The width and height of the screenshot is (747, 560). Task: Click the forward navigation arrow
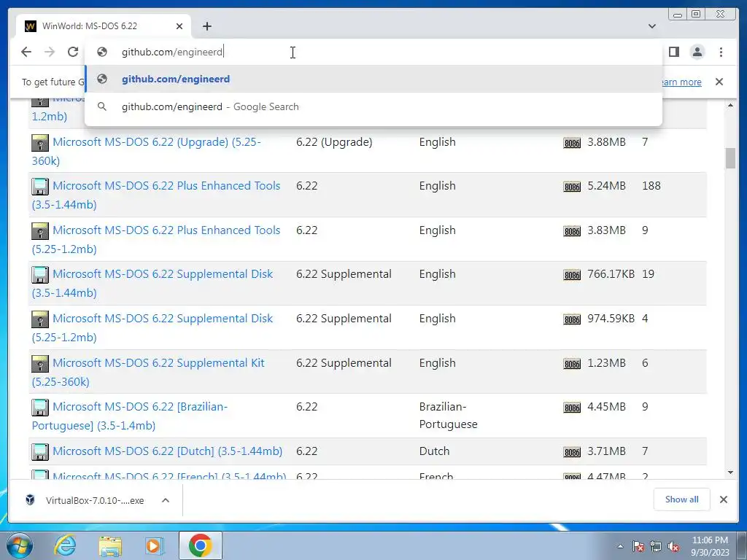pos(50,52)
